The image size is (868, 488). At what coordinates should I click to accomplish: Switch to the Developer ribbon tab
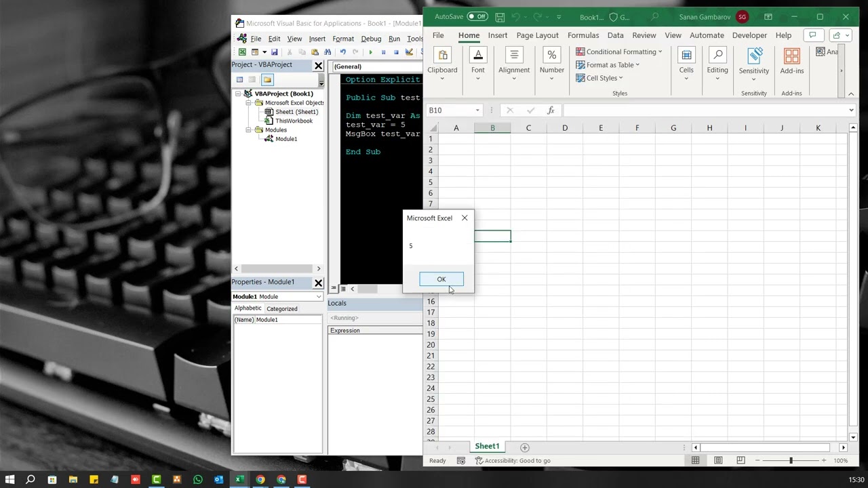[749, 35]
